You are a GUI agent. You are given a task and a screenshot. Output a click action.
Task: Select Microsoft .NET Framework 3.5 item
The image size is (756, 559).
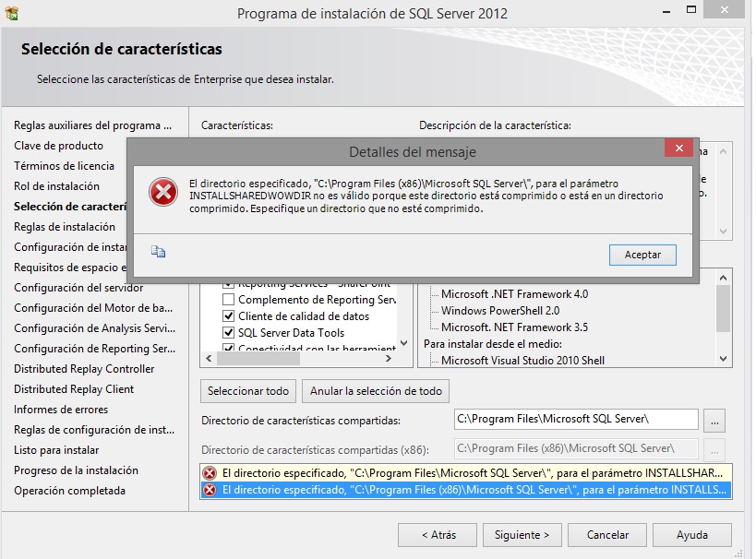point(514,327)
